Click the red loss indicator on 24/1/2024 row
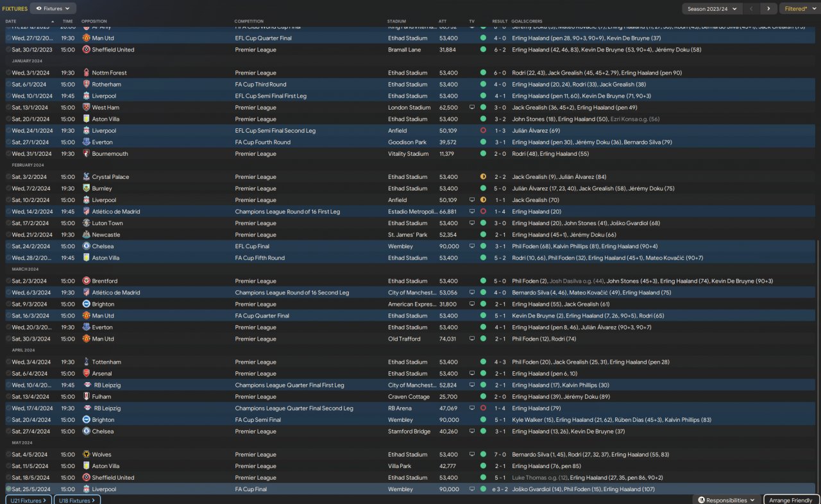821x504 pixels. pos(483,131)
